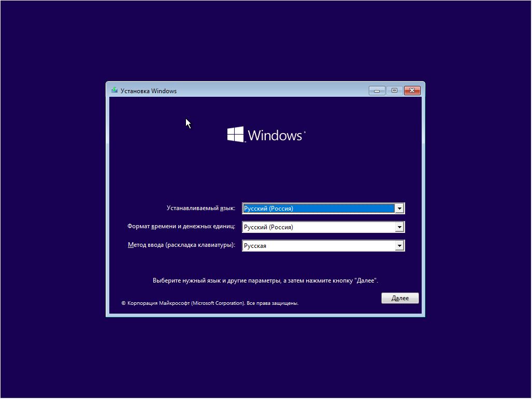The height and width of the screenshot is (399, 532).
Task: Click the 'Метод ввода (раскладка клавиатуры)' label
Action: click(x=182, y=245)
